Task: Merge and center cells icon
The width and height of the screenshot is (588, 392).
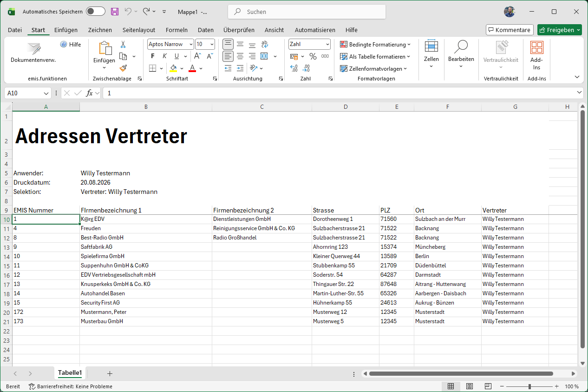Action: click(264, 56)
